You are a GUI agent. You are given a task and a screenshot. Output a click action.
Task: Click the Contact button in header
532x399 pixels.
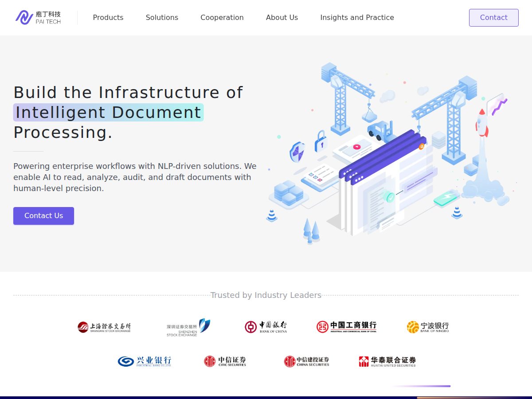click(x=493, y=18)
